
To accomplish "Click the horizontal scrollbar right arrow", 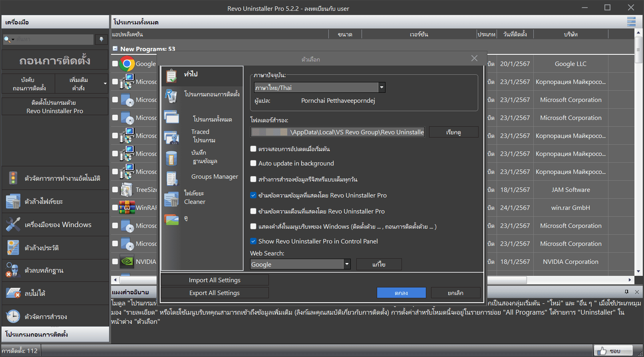I will [x=630, y=280].
